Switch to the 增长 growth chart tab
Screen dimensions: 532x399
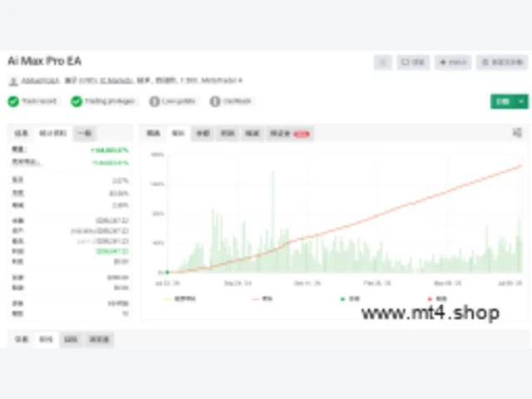tap(178, 133)
